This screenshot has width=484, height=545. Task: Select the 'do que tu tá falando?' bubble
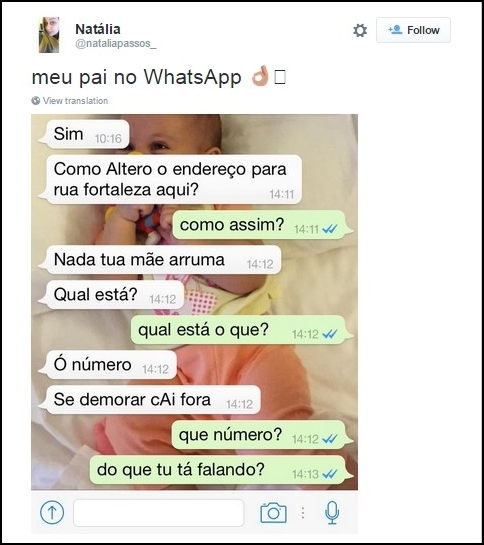[x=221, y=470]
